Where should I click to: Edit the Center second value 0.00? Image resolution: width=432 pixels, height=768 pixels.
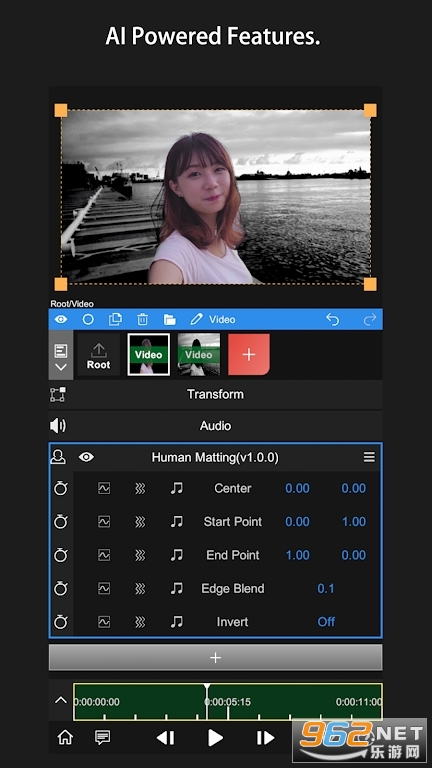(x=354, y=488)
